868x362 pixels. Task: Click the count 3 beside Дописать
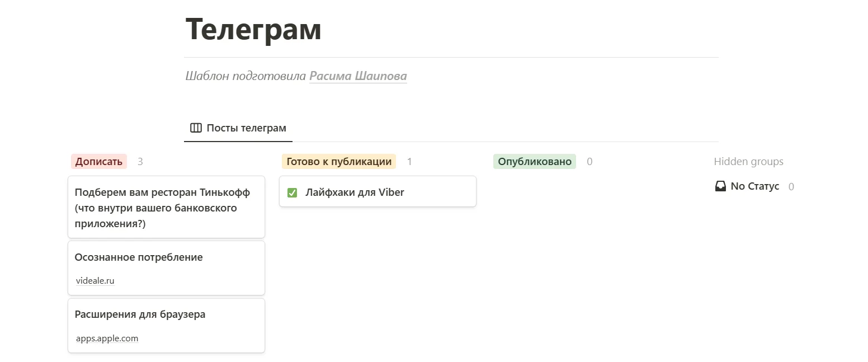pyautogui.click(x=140, y=162)
